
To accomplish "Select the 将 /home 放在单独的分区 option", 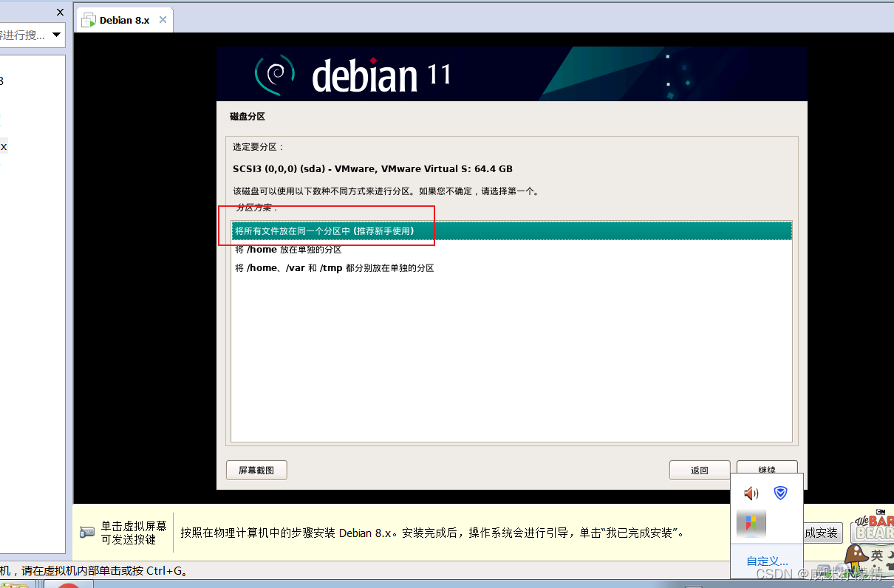I will click(x=287, y=250).
